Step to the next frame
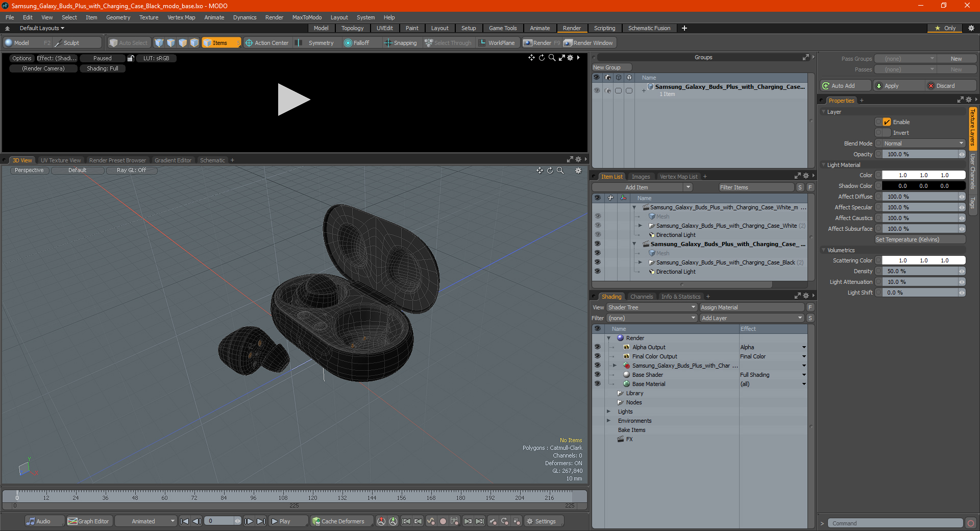The width and height of the screenshot is (980, 531). coord(249,521)
